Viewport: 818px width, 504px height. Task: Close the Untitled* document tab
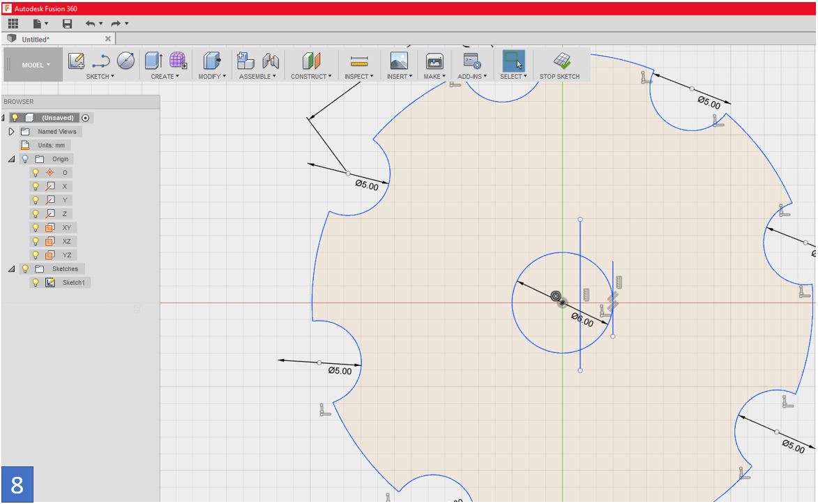(x=108, y=38)
